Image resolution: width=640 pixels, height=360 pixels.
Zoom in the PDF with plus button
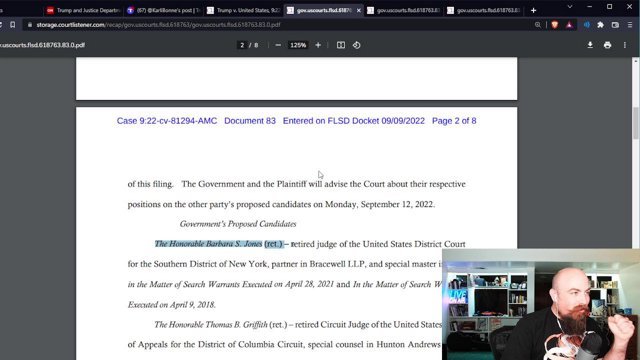318,45
